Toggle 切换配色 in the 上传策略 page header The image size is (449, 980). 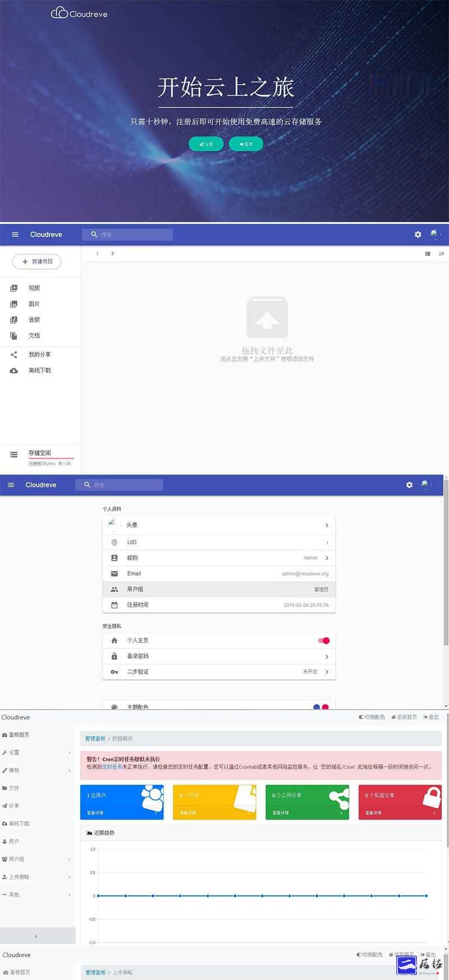coord(369,954)
